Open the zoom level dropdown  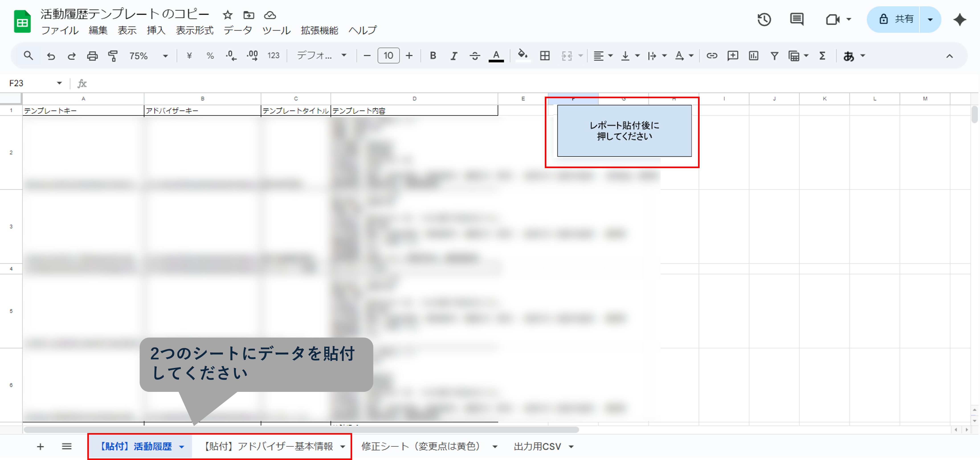coord(165,55)
